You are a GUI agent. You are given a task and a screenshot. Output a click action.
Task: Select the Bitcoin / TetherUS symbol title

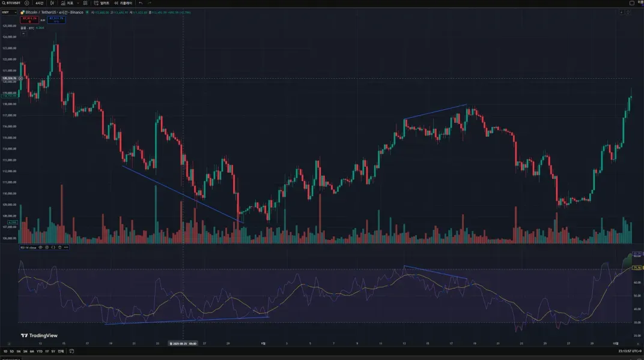pos(54,13)
